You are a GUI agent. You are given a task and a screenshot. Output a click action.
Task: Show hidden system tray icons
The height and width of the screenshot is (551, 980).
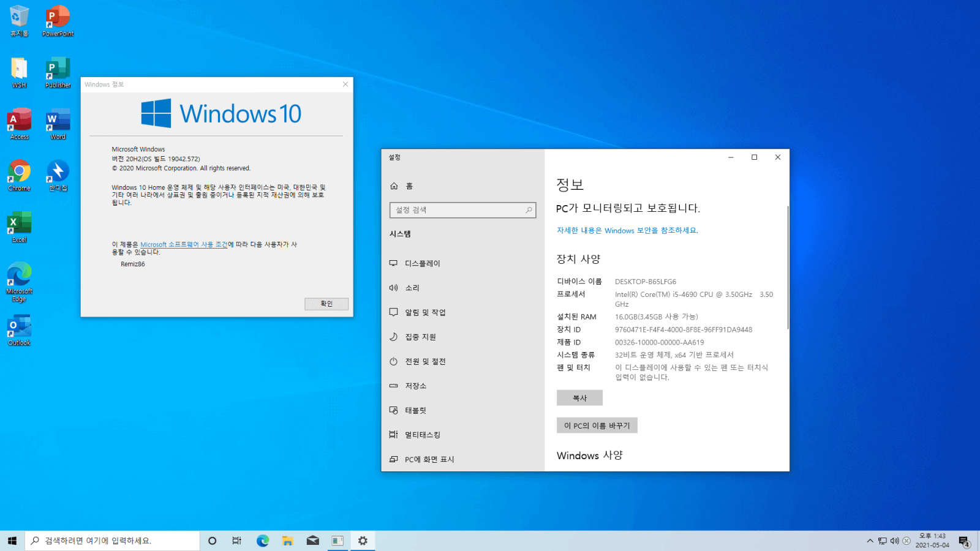coord(870,541)
